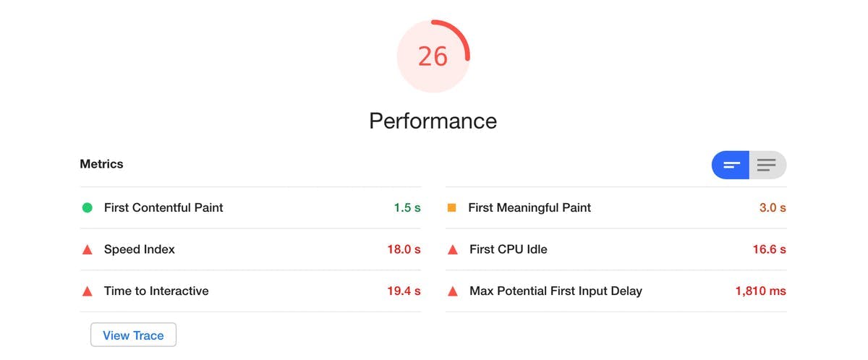Image resolution: width=868 pixels, height=360 pixels.
Task: Click the performance score gauge showing 26
Action: click(x=433, y=56)
